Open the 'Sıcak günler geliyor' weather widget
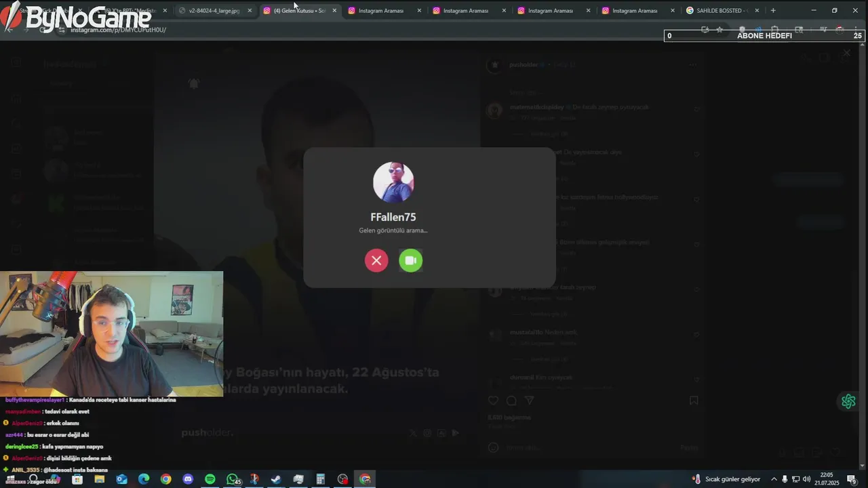Screen dimensions: 868x488 click(x=726, y=479)
